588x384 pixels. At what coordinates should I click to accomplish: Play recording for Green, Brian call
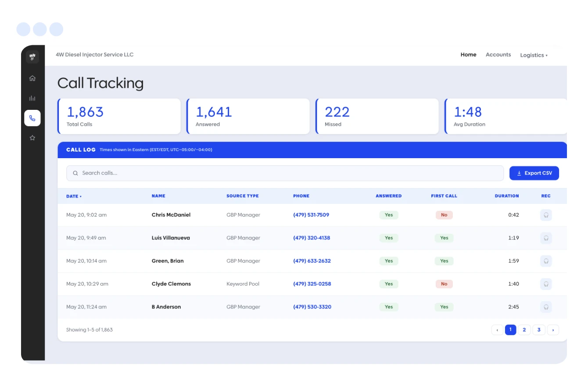click(x=546, y=261)
